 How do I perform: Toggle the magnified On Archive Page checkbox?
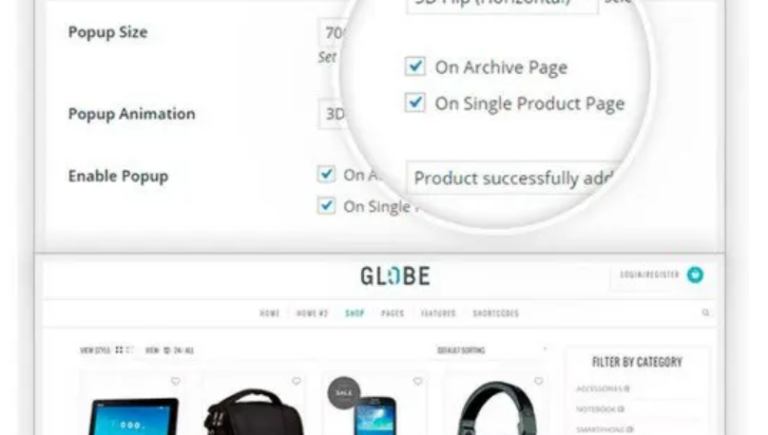click(415, 66)
